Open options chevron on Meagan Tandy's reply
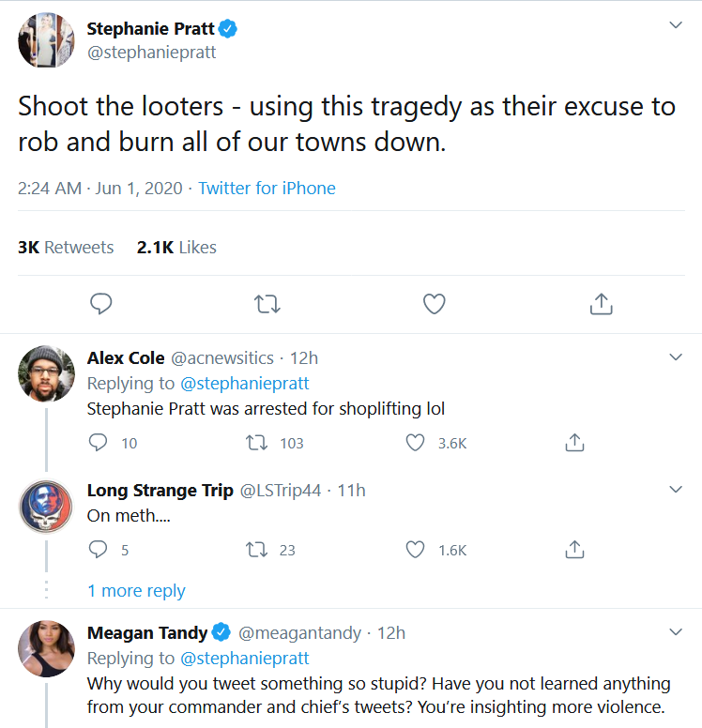702x728 pixels. tap(675, 633)
